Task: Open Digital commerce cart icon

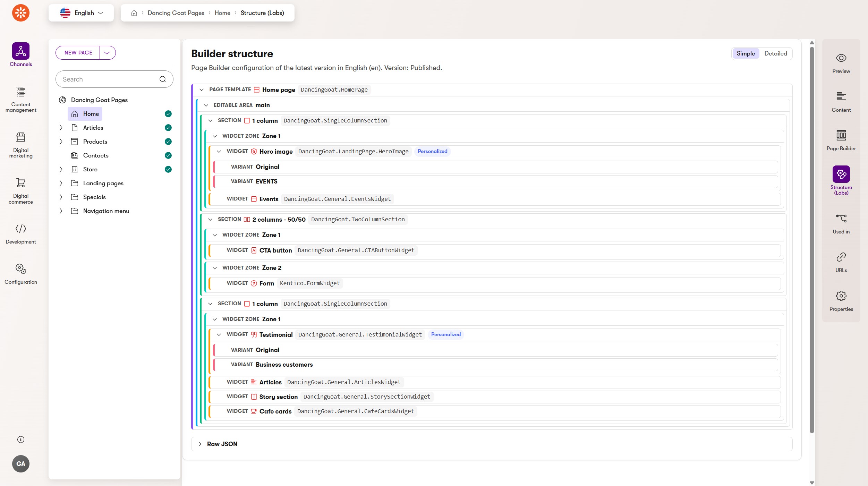Action: click(x=21, y=183)
